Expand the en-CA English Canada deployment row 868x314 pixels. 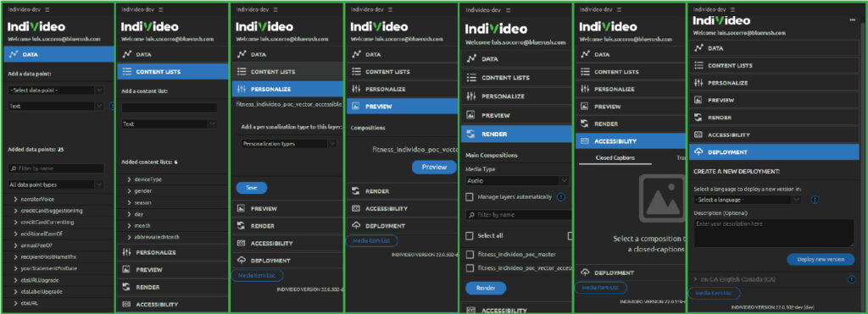[696, 280]
